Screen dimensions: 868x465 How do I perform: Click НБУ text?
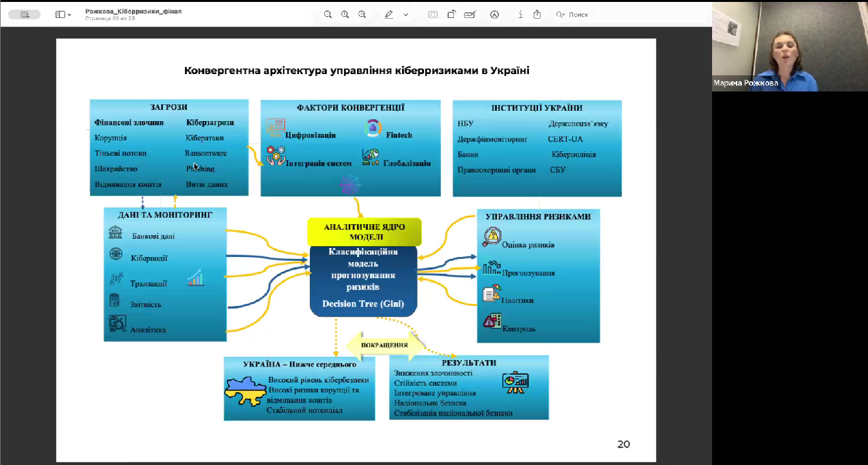point(465,124)
